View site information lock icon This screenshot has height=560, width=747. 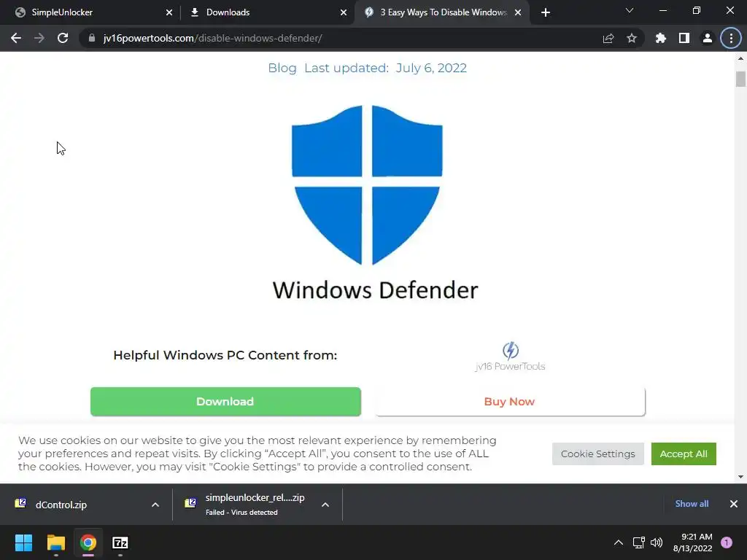[x=92, y=38]
